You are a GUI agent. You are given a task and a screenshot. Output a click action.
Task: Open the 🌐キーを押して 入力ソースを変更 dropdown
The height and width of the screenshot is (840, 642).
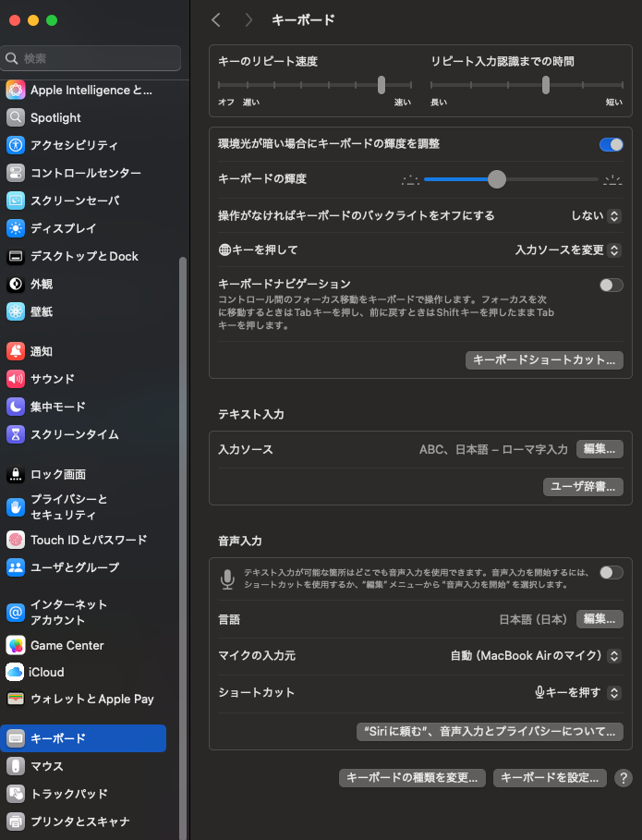(x=568, y=250)
